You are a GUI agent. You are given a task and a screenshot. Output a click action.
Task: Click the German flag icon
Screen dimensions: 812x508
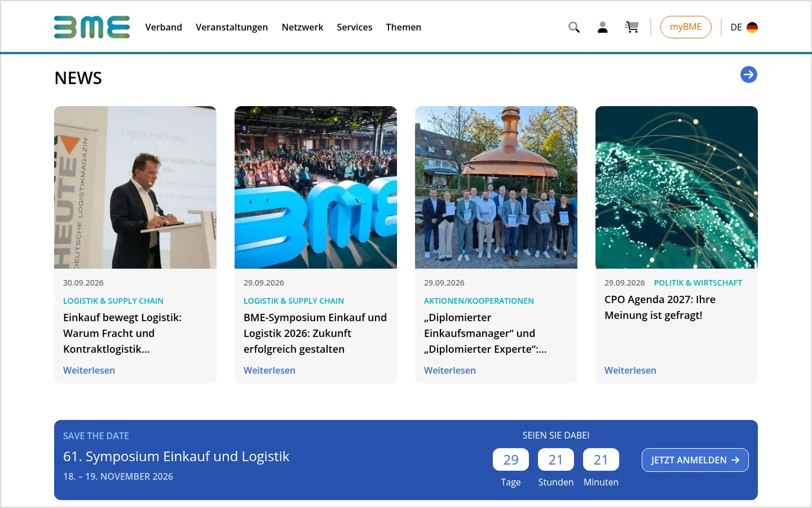click(x=752, y=27)
